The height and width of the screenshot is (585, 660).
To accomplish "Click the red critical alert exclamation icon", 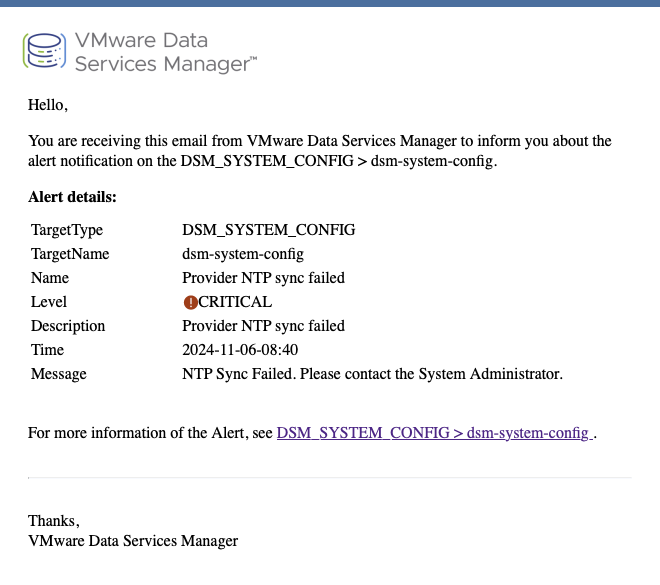I will (190, 302).
